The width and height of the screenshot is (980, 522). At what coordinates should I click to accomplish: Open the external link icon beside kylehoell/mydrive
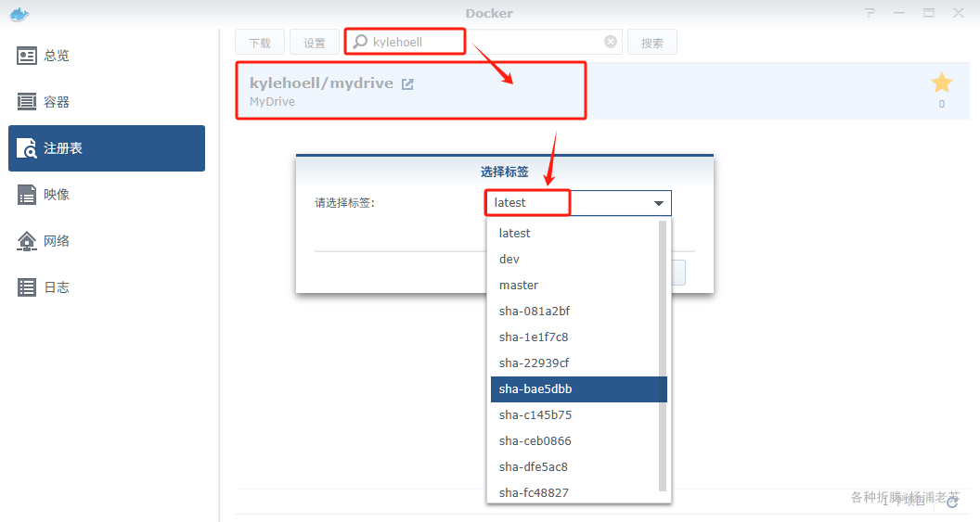tap(407, 83)
